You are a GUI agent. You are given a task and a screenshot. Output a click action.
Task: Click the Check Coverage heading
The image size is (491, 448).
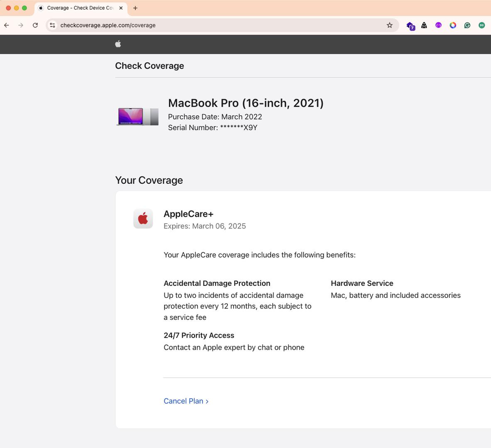[x=149, y=66]
